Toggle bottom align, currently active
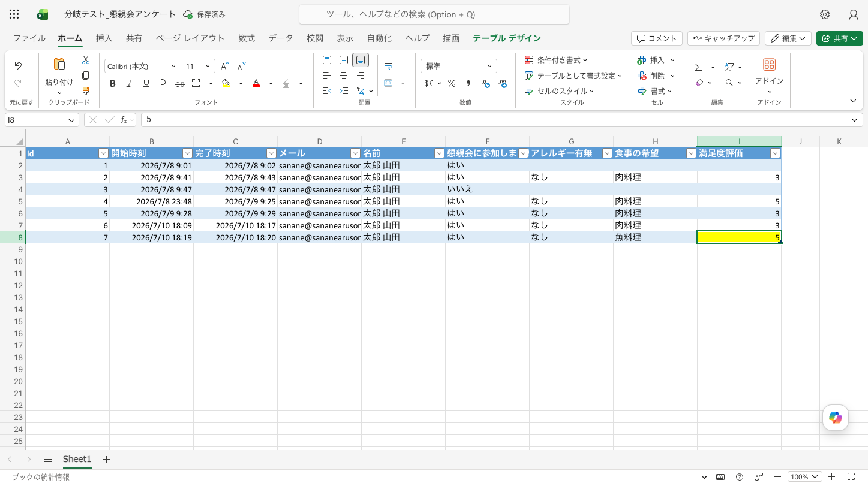This screenshot has width=868, height=483. coord(361,60)
